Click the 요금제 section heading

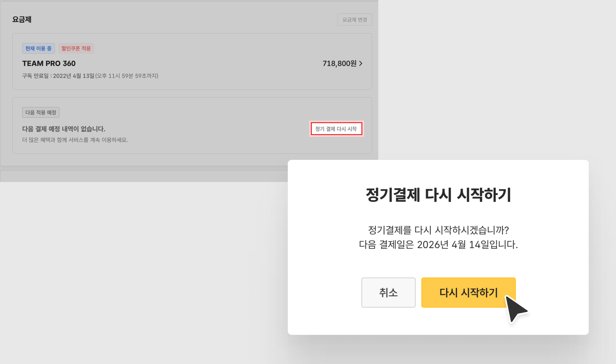[22, 19]
